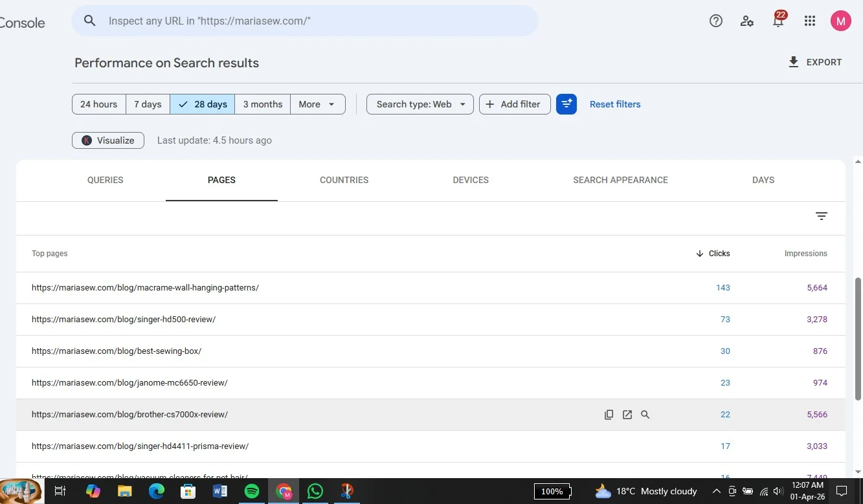The height and width of the screenshot is (504, 863).
Task: Switch to the DEVICES tab
Action: [471, 181]
